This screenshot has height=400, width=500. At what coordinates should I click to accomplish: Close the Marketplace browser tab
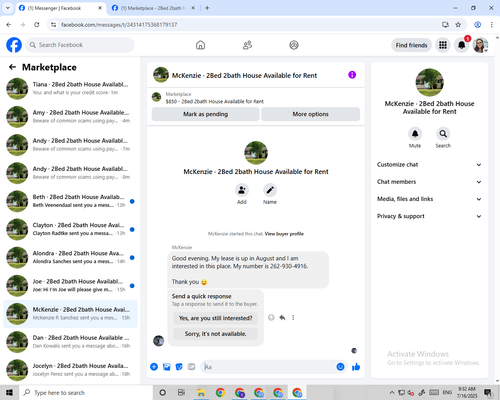pyautogui.click(x=193, y=8)
